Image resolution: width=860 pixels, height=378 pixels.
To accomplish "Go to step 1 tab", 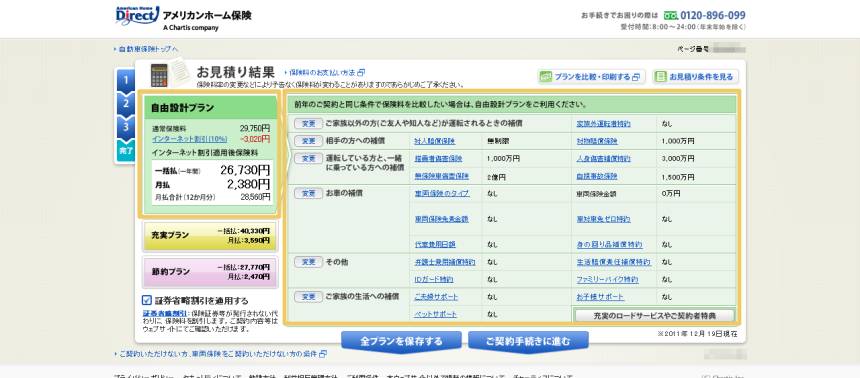I will (x=126, y=81).
